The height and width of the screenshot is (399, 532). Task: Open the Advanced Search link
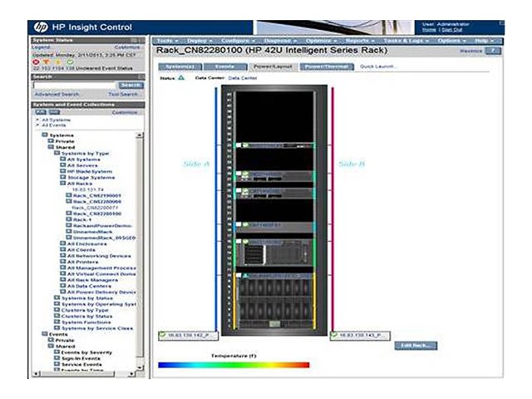click(x=57, y=94)
